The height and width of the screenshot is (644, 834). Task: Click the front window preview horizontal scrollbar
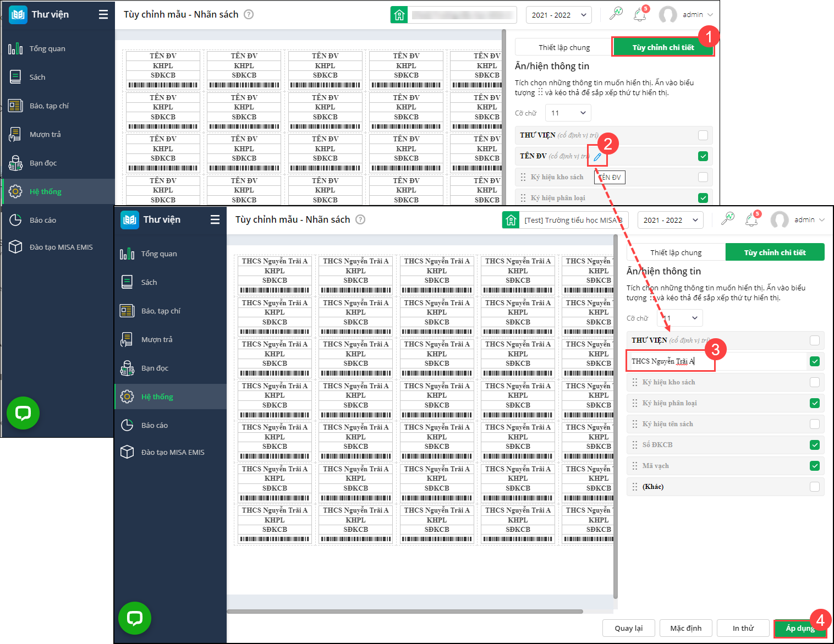[405, 612]
